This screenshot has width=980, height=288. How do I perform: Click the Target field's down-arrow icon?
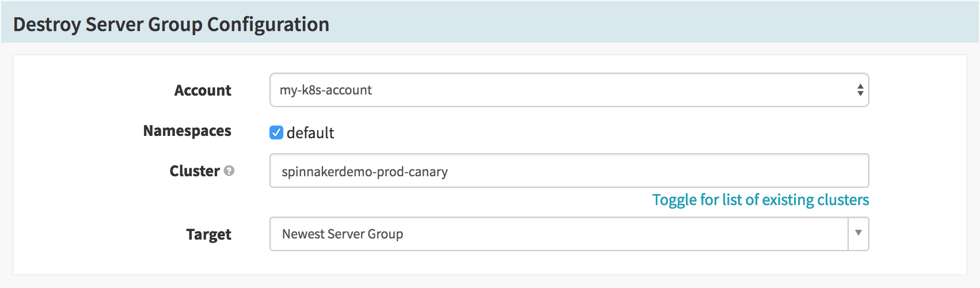click(x=859, y=233)
